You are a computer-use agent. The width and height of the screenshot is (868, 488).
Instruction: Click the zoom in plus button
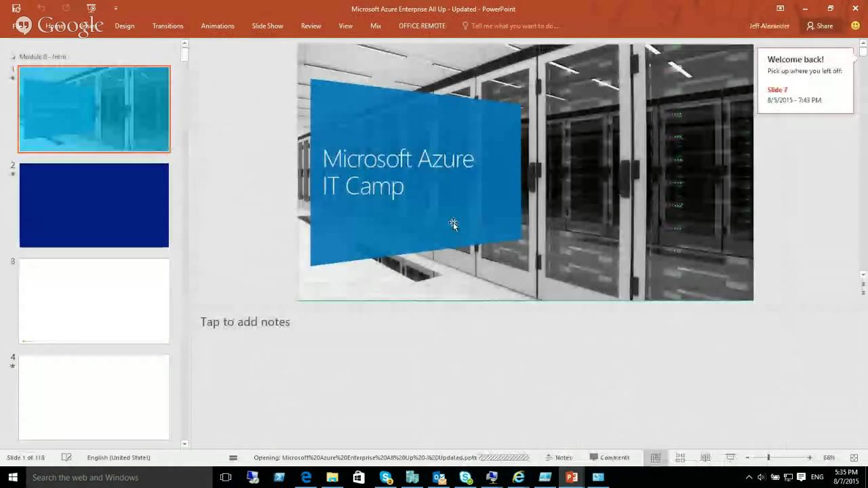[x=809, y=457]
